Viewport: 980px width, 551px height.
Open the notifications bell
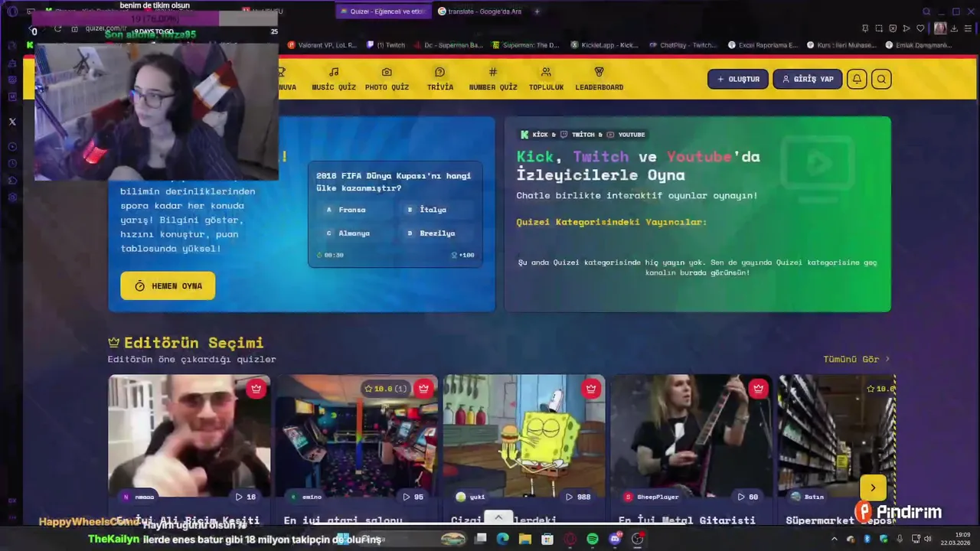[x=857, y=79]
